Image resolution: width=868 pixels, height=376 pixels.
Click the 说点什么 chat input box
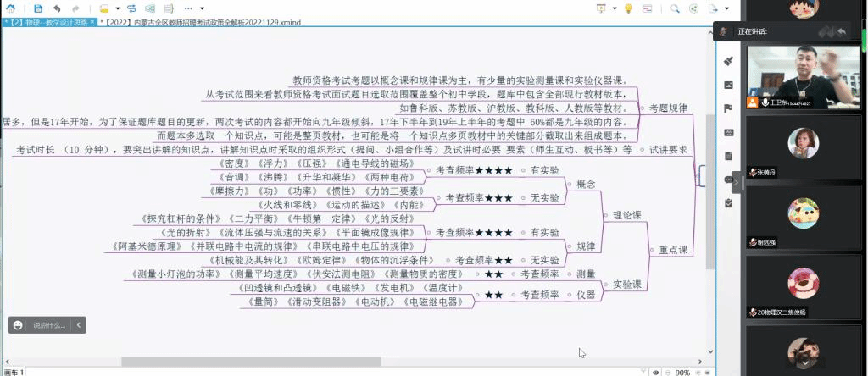pos(47,324)
